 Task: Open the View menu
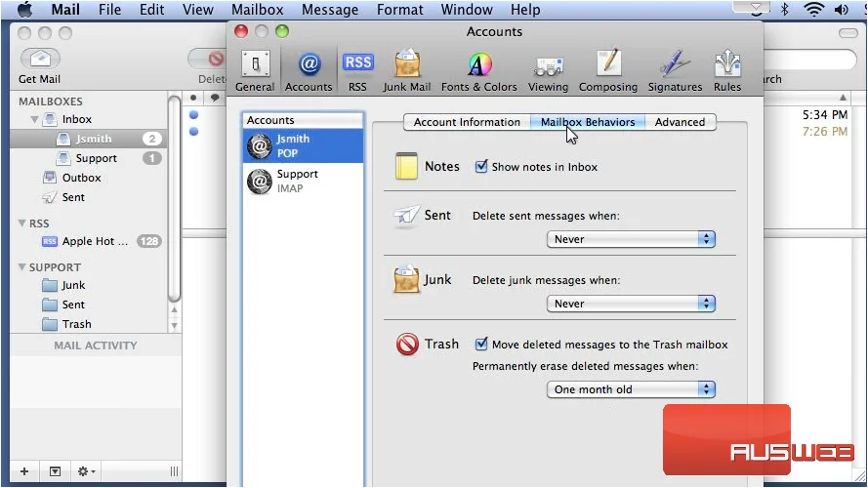[197, 10]
